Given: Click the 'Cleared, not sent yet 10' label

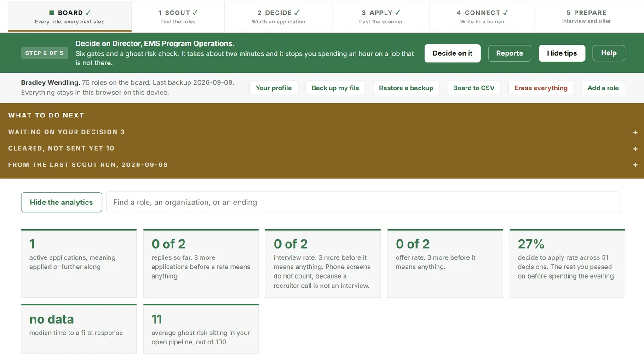Looking at the screenshot, I should (x=61, y=149).
